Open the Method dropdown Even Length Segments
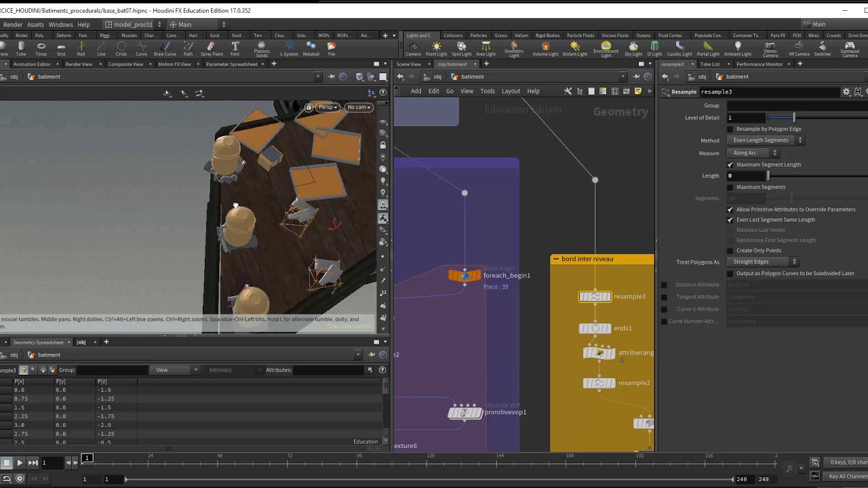Viewport: 868px width, 488px height. [x=765, y=140]
